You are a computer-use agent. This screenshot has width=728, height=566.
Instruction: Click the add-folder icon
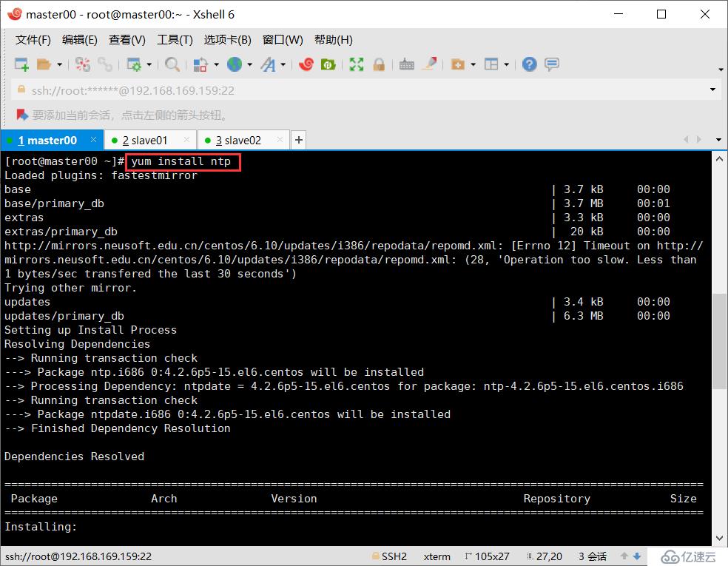coord(458,64)
